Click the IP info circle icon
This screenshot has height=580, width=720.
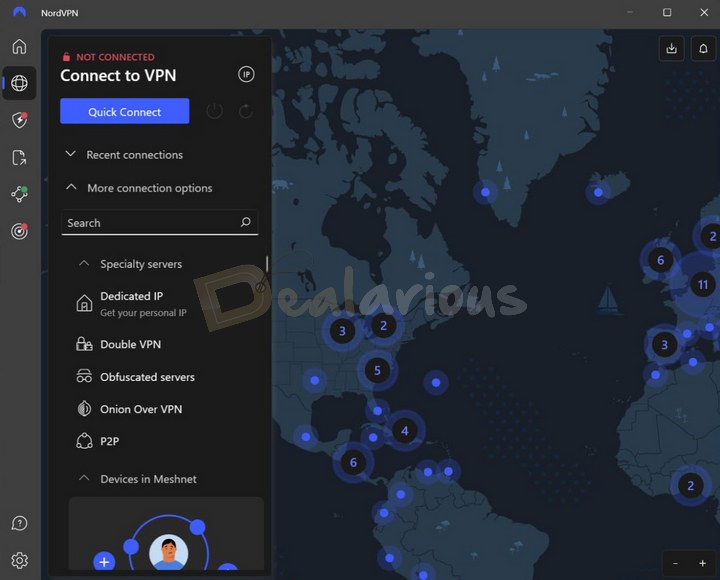tap(246, 75)
